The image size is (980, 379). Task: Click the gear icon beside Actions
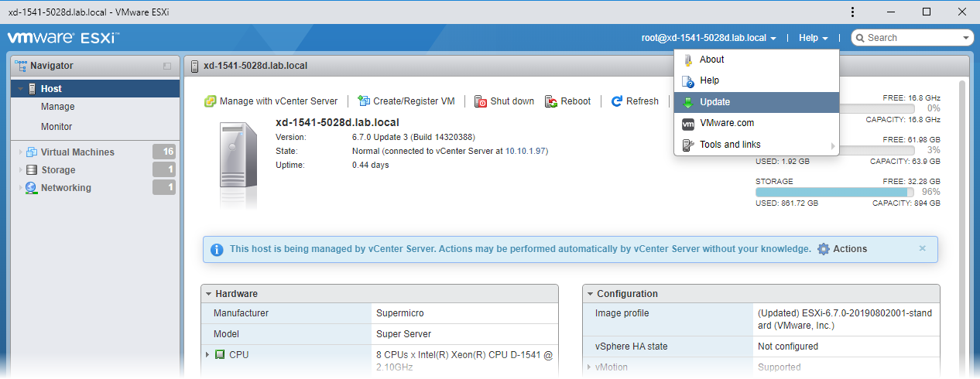[x=824, y=249]
